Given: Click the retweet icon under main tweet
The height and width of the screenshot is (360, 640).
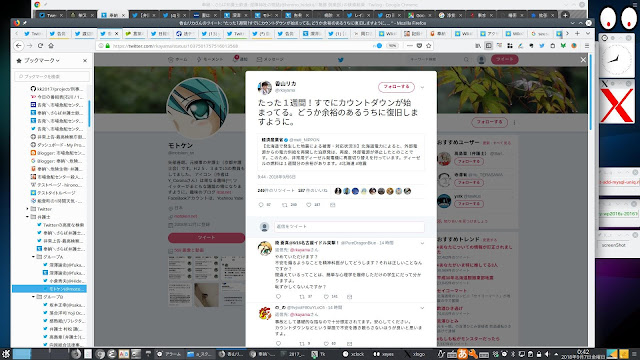Looking at the screenshot, I should (285, 205).
